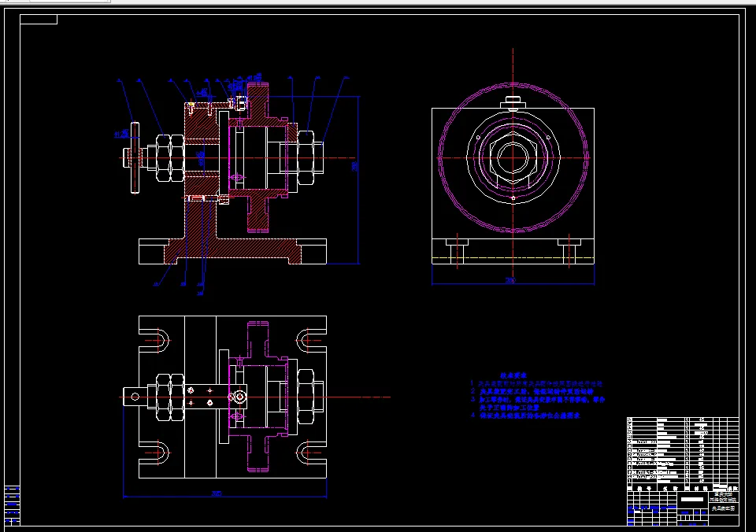Click the large magenta outer circle in the end view
The height and width of the screenshot is (532, 756).
tap(513, 157)
